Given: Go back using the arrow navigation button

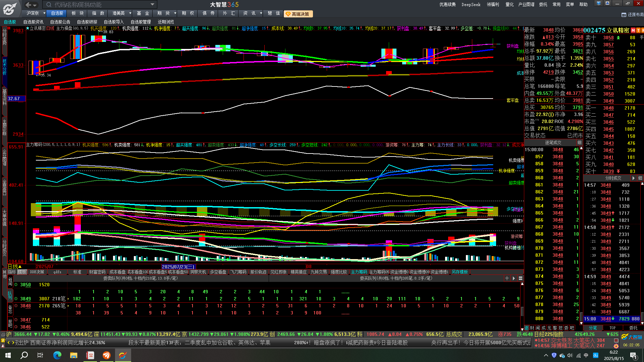Looking at the screenshot, I should click(29, 5).
